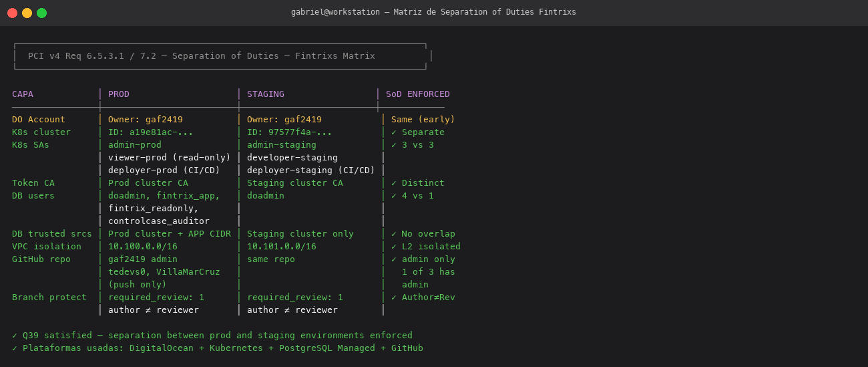Click the '✓ Author≠Rev' status

tap(423, 297)
